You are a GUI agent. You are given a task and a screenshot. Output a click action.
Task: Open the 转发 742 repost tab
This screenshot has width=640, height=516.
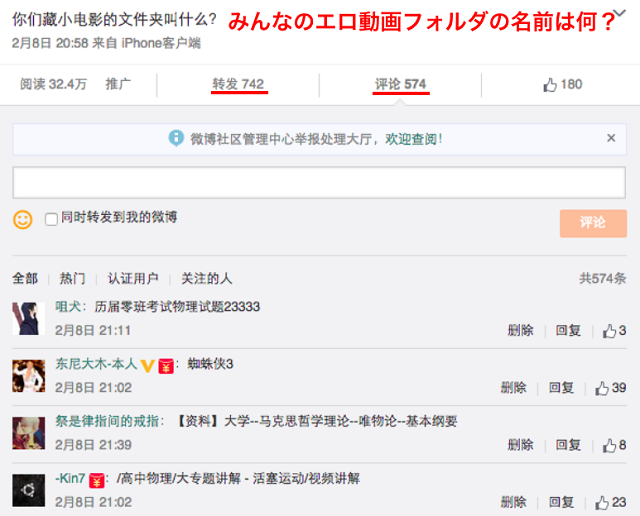click(238, 84)
